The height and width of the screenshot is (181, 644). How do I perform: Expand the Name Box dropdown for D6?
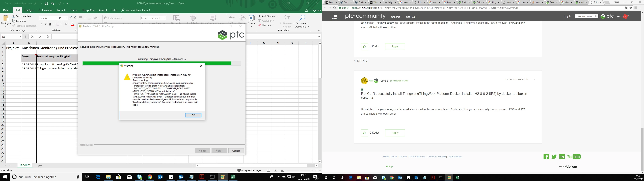20,37
